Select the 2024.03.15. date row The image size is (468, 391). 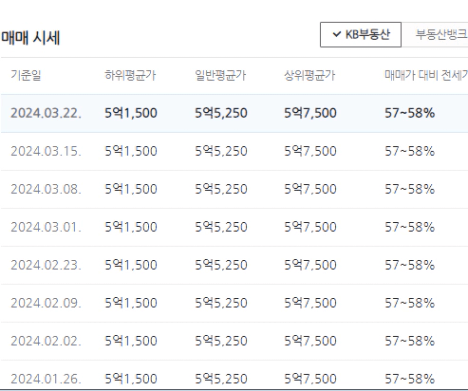[234, 151]
